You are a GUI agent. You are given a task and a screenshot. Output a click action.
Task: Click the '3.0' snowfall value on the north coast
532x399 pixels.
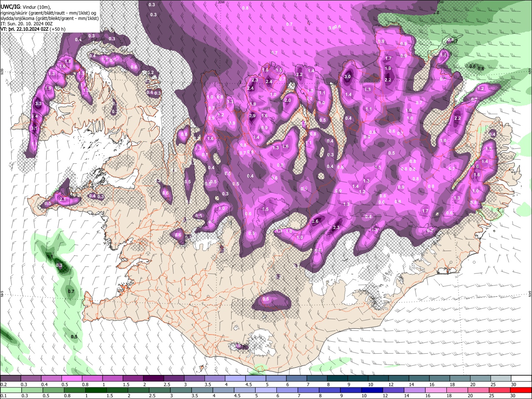(x=347, y=76)
